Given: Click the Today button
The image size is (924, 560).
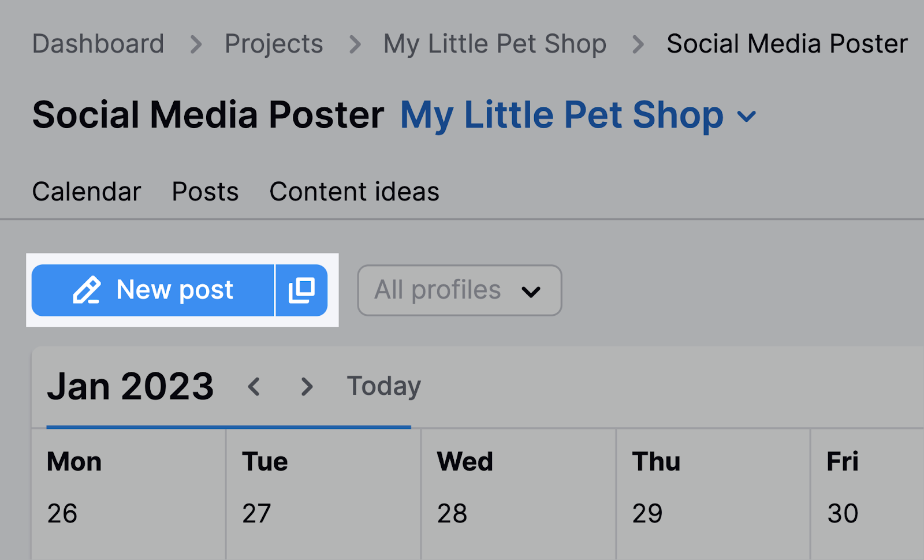Looking at the screenshot, I should pos(383,386).
